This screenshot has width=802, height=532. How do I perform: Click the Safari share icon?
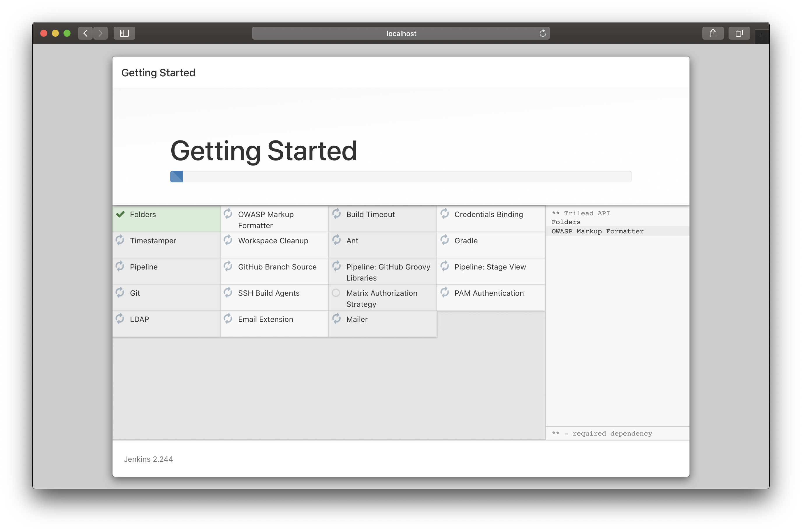click(713, 33)
